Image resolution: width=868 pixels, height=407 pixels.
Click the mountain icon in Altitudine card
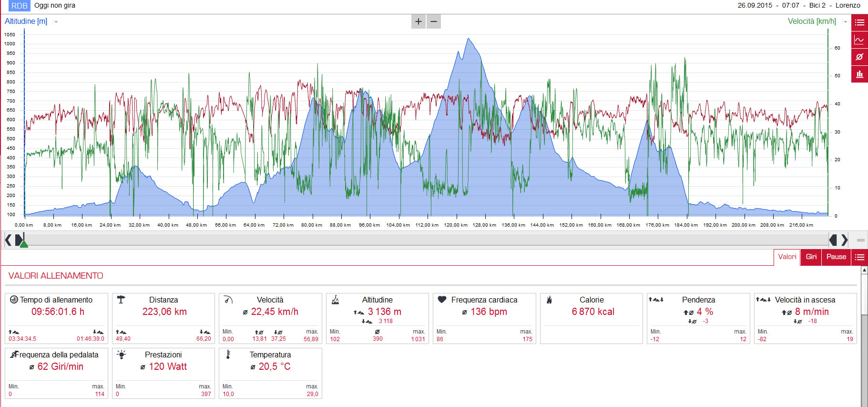[335, 300]
